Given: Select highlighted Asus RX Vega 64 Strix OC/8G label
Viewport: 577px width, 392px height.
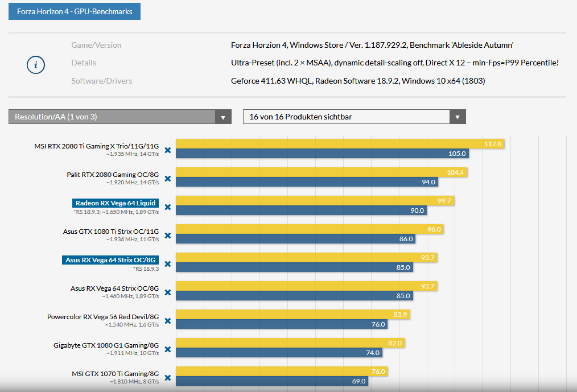Looking at the screenshot, I should (x=110, y=260).
